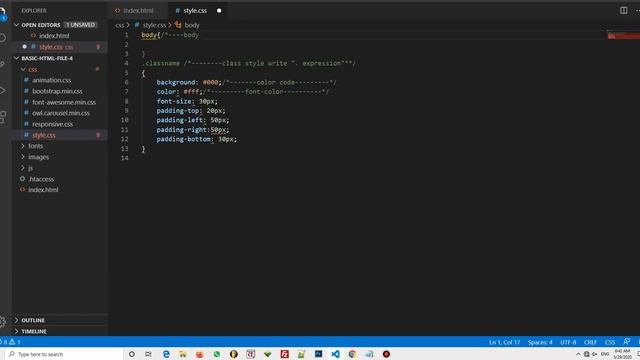Show hidden system tray icons
This screenshot has height=360, width=640.
[578, 354]
